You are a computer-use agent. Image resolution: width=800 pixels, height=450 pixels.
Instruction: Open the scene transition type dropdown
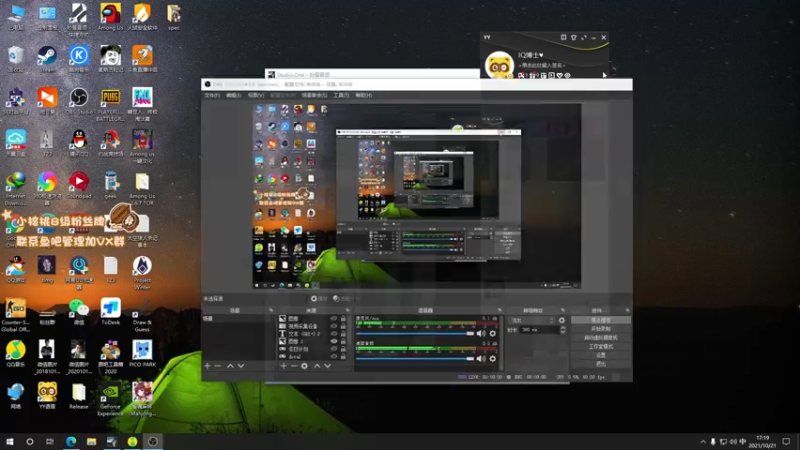click(x=532, y=320)
